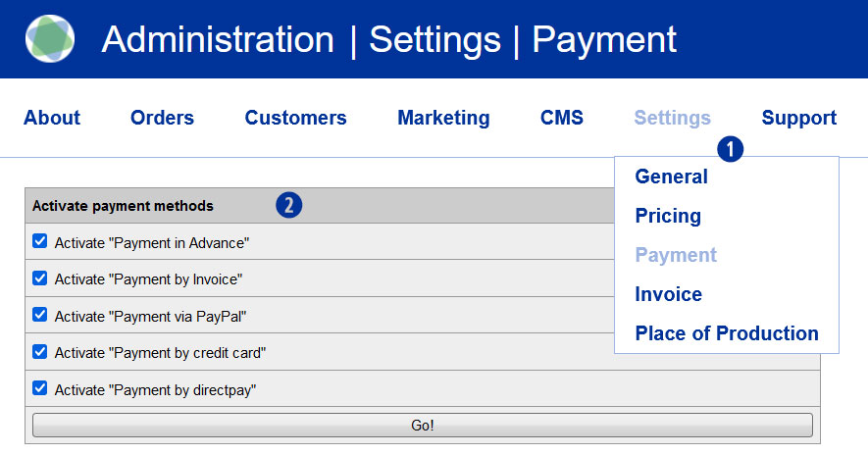Open Place of Production settings
Viewport: 868px width, 455px height.
point(726,333)
